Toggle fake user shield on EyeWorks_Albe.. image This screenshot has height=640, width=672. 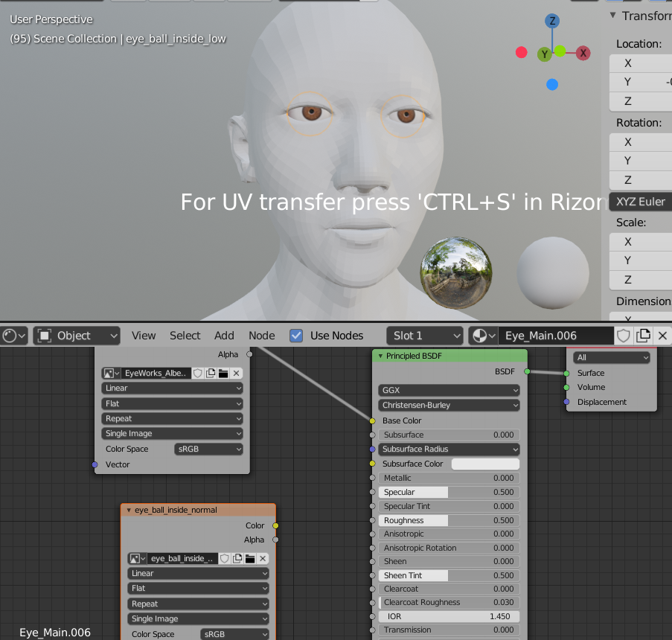coord(197,374)
